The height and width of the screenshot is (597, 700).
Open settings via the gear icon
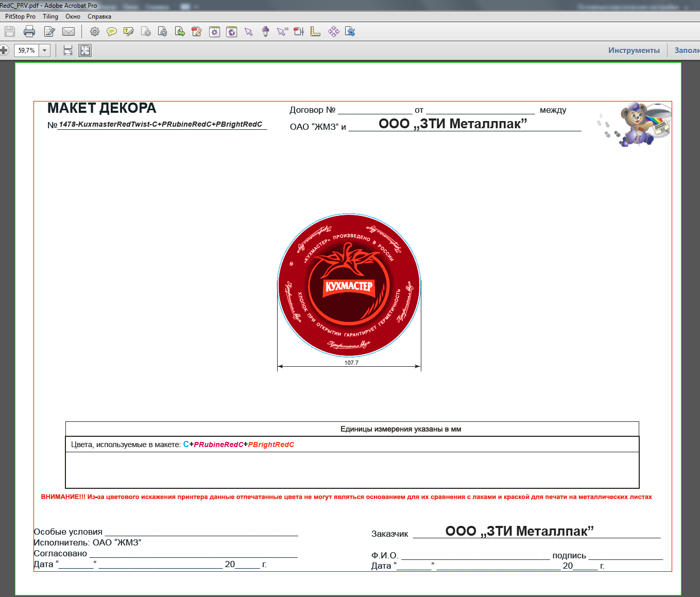point(95,32)
